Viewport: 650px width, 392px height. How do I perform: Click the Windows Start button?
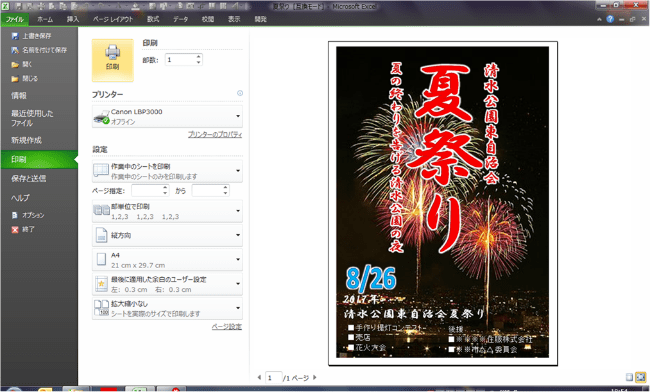coord(13,390)
